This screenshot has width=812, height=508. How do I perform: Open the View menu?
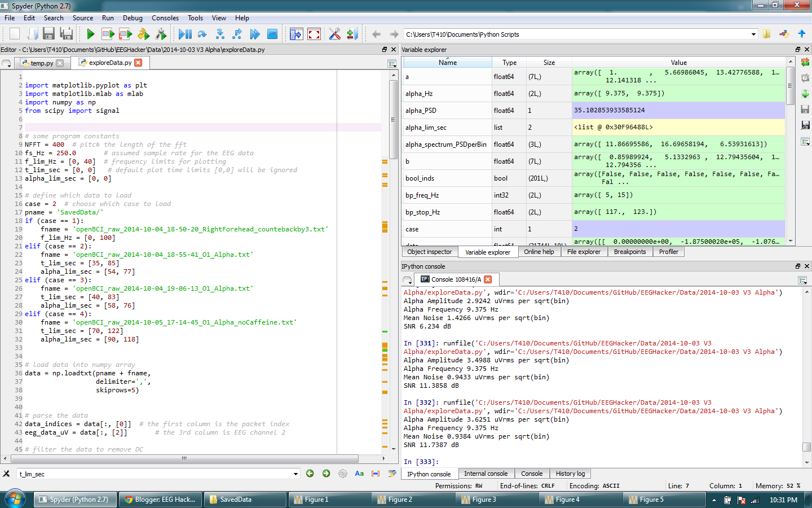219,18
